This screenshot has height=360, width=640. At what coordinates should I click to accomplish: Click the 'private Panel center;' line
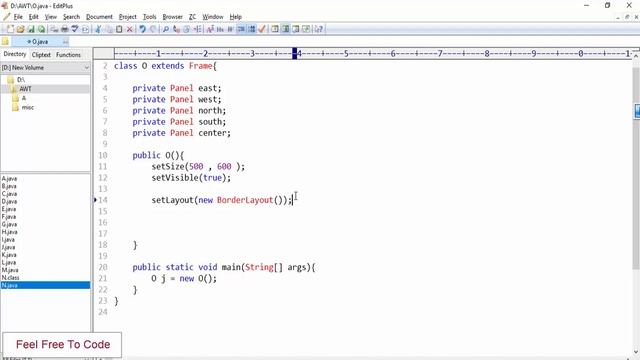[182, 133]
